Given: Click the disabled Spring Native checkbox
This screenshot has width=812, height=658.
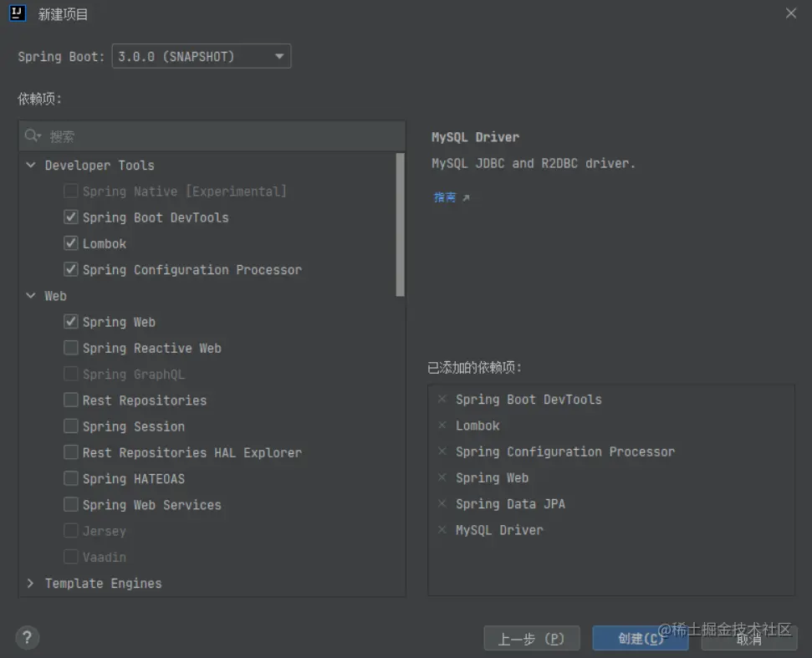Looking at the screenshot, I should click(71, 191).
